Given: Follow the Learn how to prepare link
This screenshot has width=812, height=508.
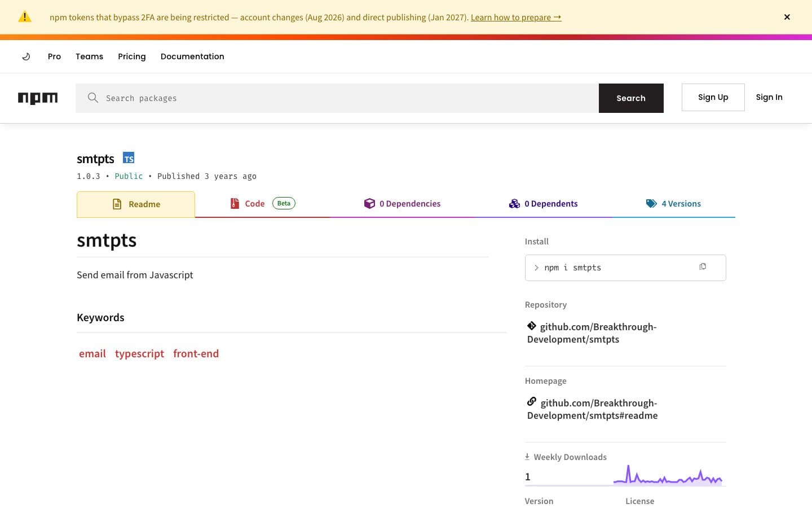Looking at the screenshot, I should pyautogui.click(x=516, y=17).
